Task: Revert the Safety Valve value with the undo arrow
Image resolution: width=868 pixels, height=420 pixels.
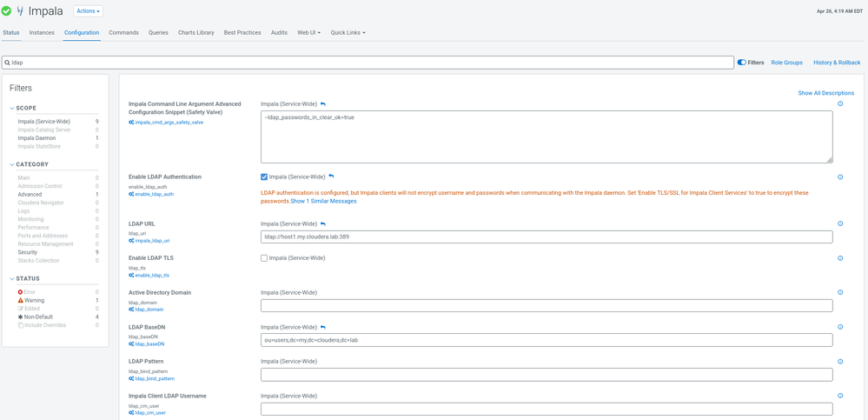Action: (323, 103)
